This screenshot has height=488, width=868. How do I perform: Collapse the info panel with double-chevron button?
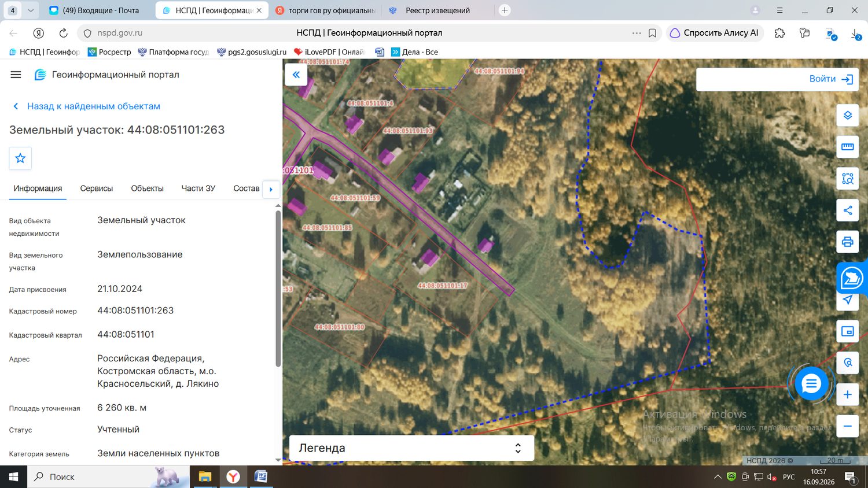point(296,75)
